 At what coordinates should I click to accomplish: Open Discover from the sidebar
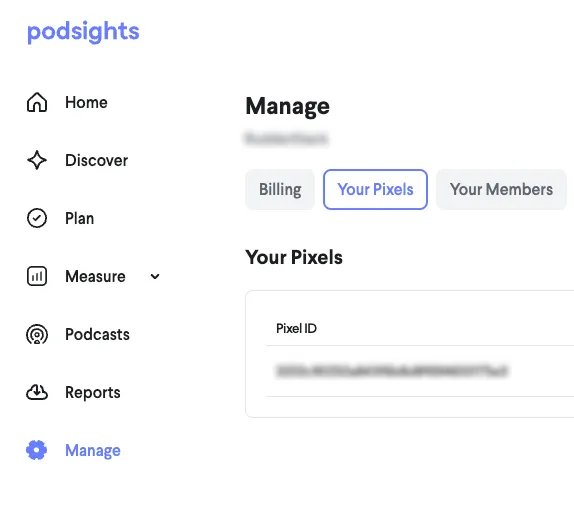[97, 160]
